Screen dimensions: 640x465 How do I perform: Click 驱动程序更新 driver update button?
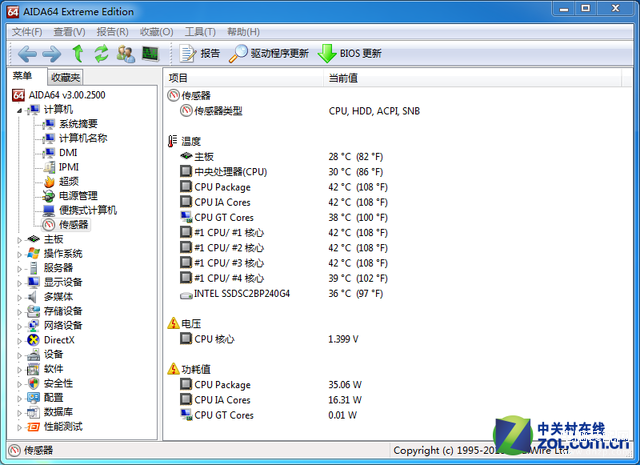(269, 53)
